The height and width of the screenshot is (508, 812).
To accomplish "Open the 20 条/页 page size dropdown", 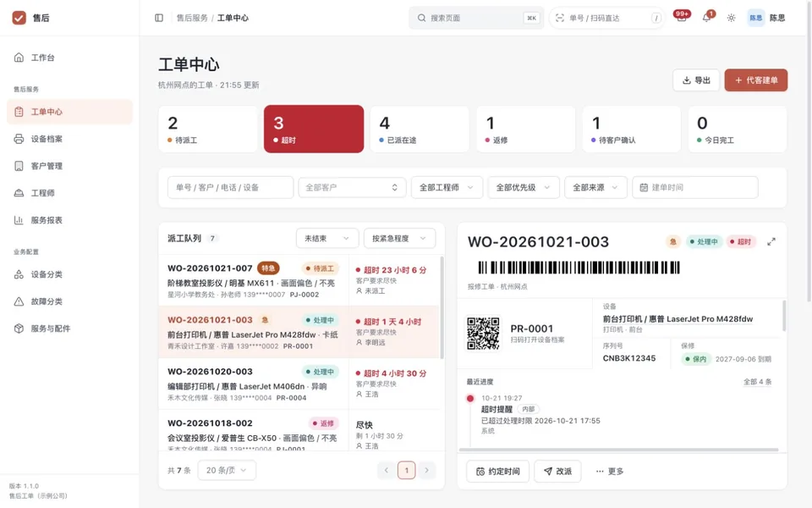I will (227, 470).
